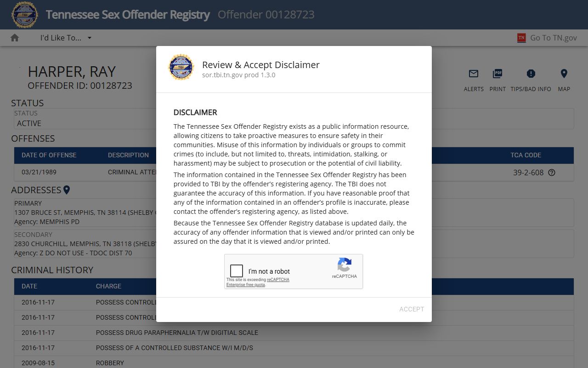Open the Map pin icon
This screenshot has height=368, width=588.
pyautogui.click(x=564, y=74)
